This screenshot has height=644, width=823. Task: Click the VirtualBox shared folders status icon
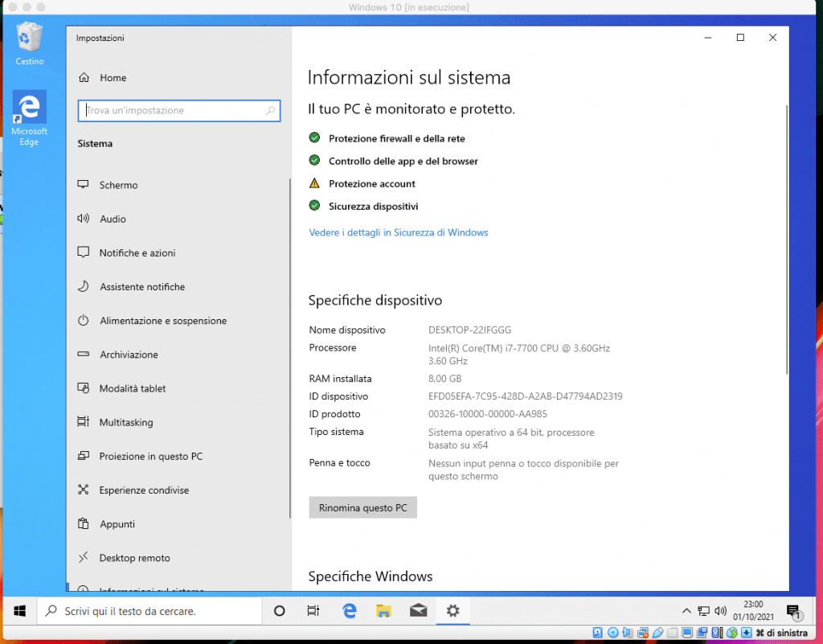tap(673, 633)
